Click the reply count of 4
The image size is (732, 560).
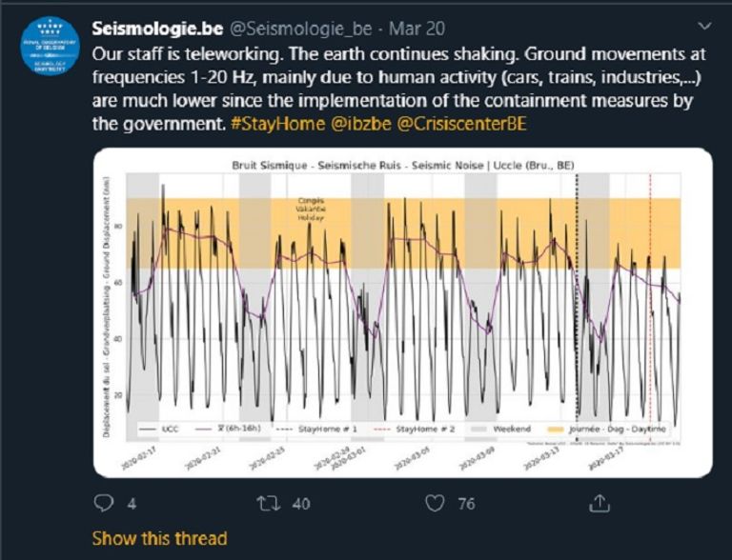pyautogui.click(x=132, y=504)
